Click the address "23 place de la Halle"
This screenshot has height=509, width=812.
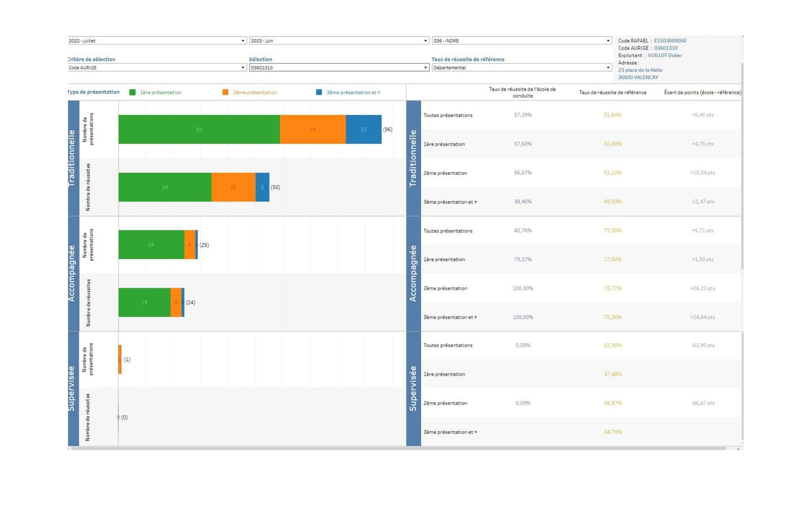pos(640,70)
